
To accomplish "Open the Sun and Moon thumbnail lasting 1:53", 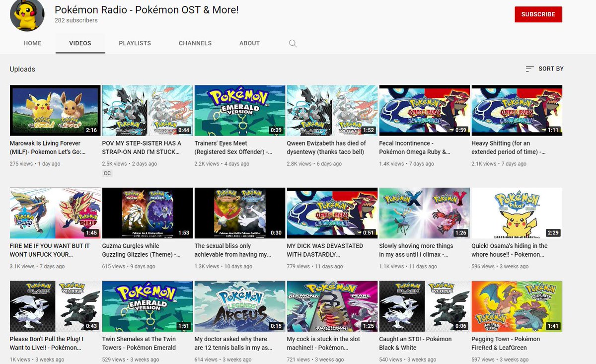I will 148,214.
